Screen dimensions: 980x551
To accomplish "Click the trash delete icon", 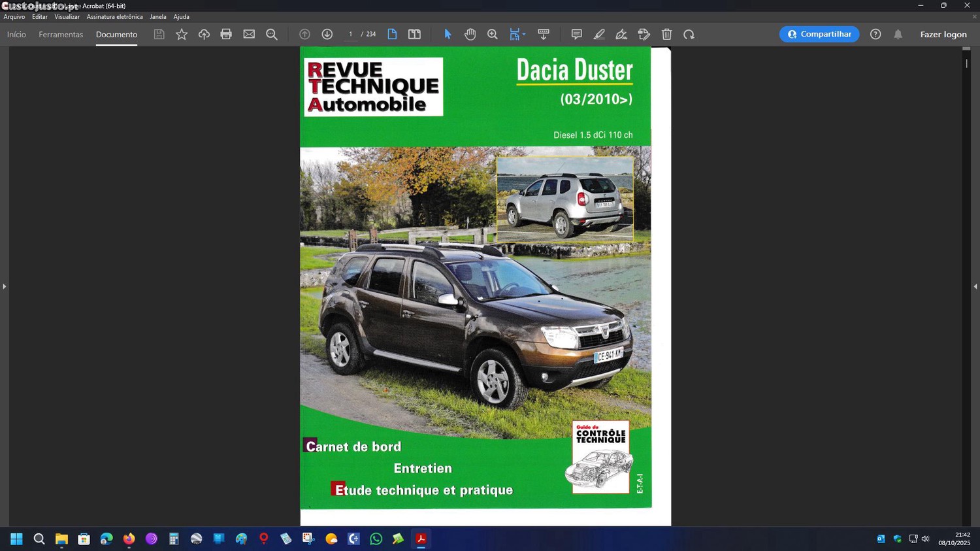I will [x=666, y=35].
